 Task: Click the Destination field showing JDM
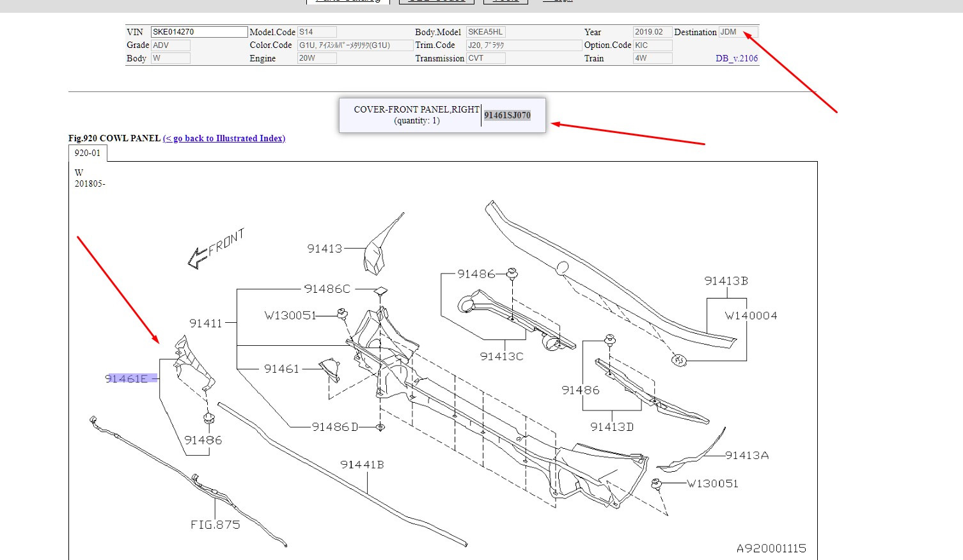738,32
